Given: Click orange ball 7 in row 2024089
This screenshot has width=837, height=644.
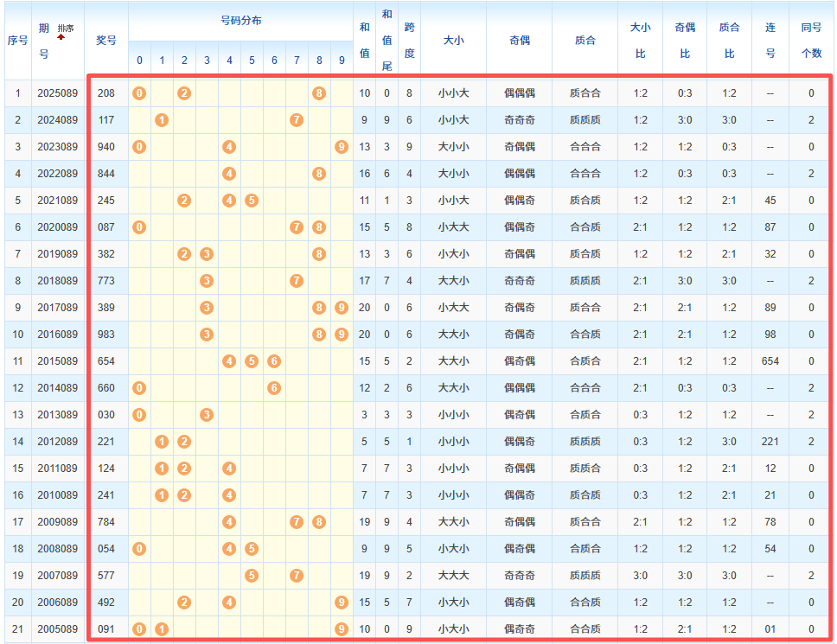Looking at the screenshot, I should (x=297, y=120).
